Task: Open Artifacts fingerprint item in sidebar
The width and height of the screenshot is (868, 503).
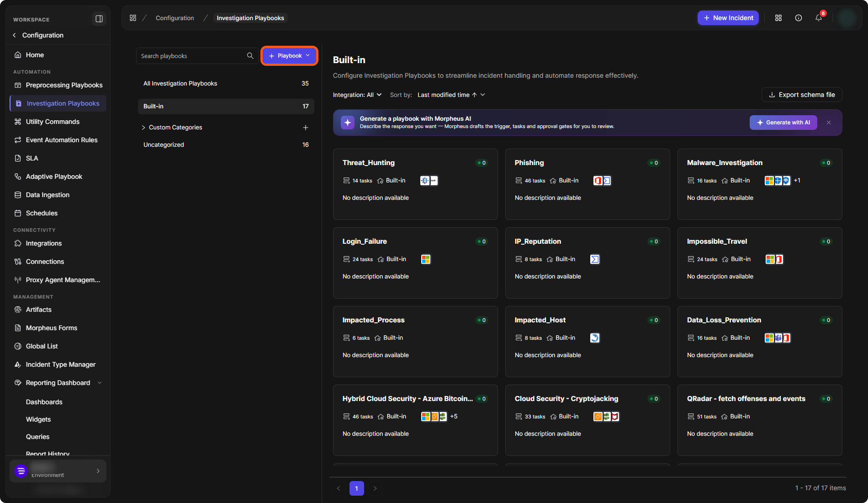Action: pyautogui.click(x=58, y=310)
